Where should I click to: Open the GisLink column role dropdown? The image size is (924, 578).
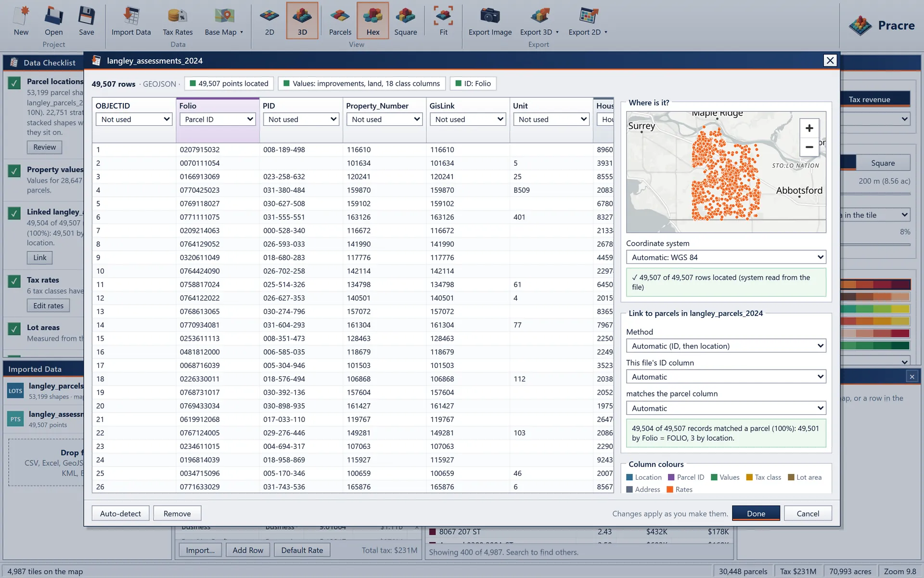tap(468, 119)
